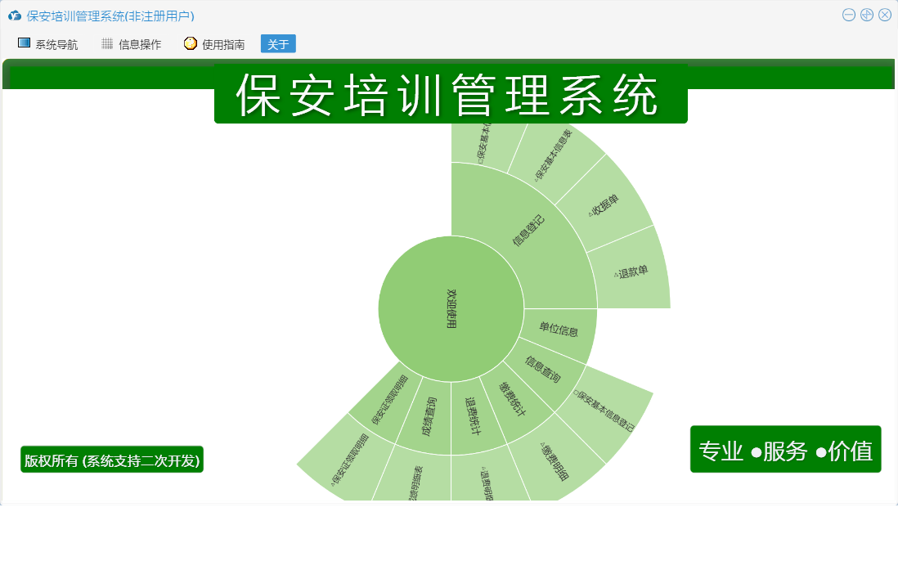Close the window with the circle-X icon
The height and width of the screenshot is (588, 898).
[x=885, y=16]
